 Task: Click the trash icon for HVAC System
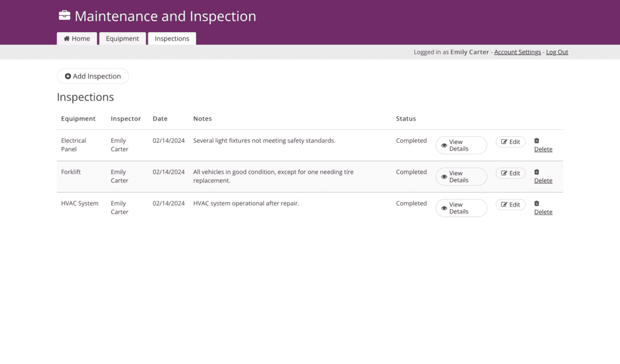click(x=536, y=204)
